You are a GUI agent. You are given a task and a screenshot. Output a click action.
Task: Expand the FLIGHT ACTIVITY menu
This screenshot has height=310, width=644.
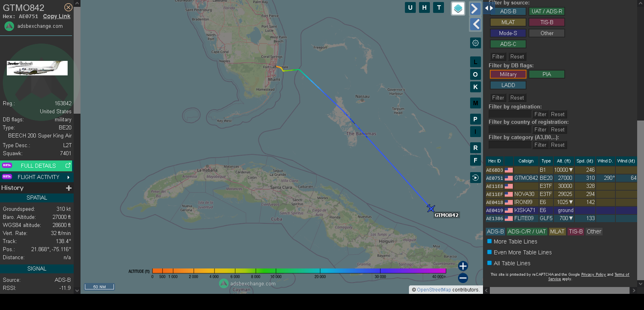37,177
